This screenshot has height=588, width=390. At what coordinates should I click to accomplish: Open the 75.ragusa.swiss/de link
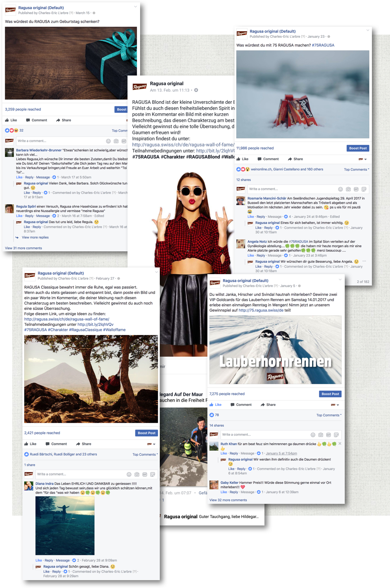[x=261, y=310]
